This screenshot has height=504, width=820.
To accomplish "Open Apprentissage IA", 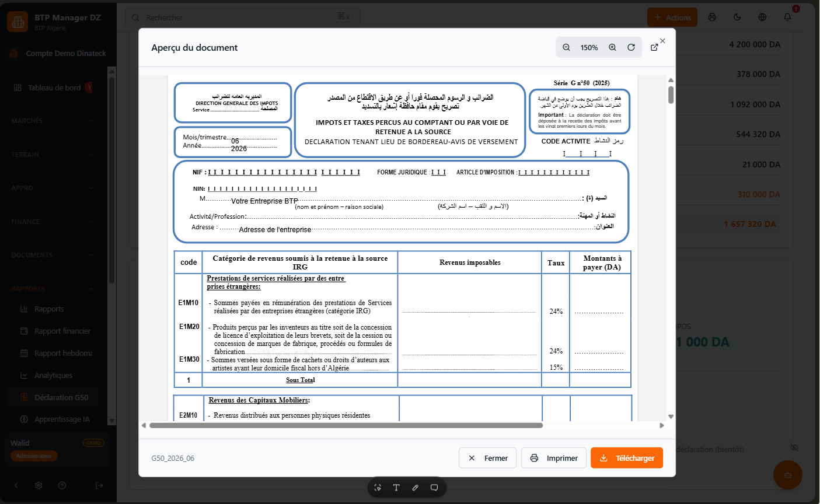I will coord(53,419).
